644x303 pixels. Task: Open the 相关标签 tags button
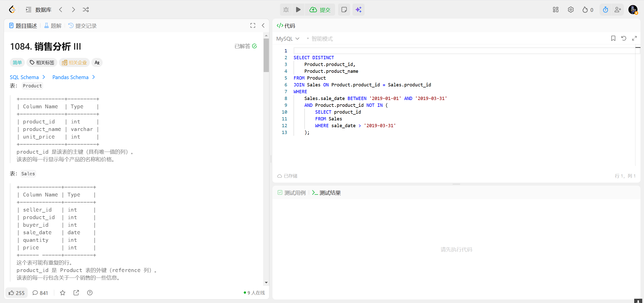[x=42, y=62]
